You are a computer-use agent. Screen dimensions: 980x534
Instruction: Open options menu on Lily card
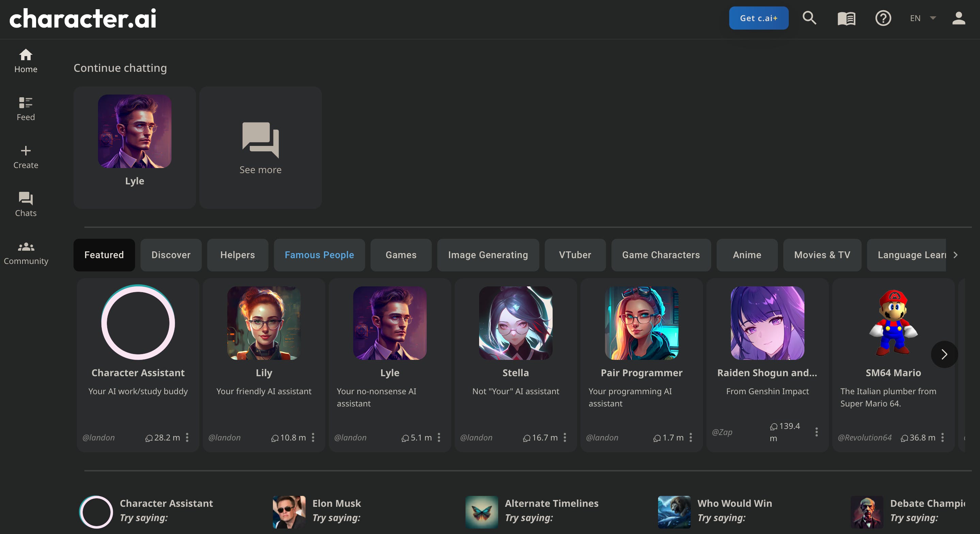tap(313, 437)
